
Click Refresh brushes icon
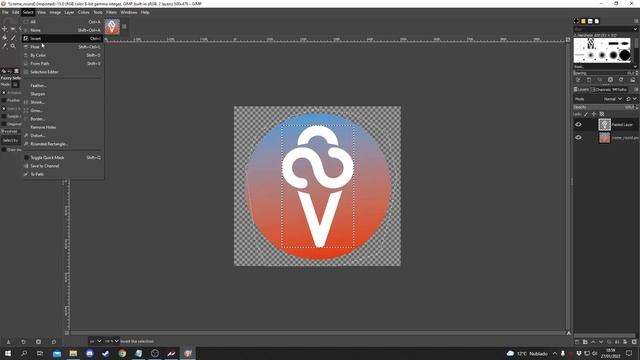[x=621, y=80]
